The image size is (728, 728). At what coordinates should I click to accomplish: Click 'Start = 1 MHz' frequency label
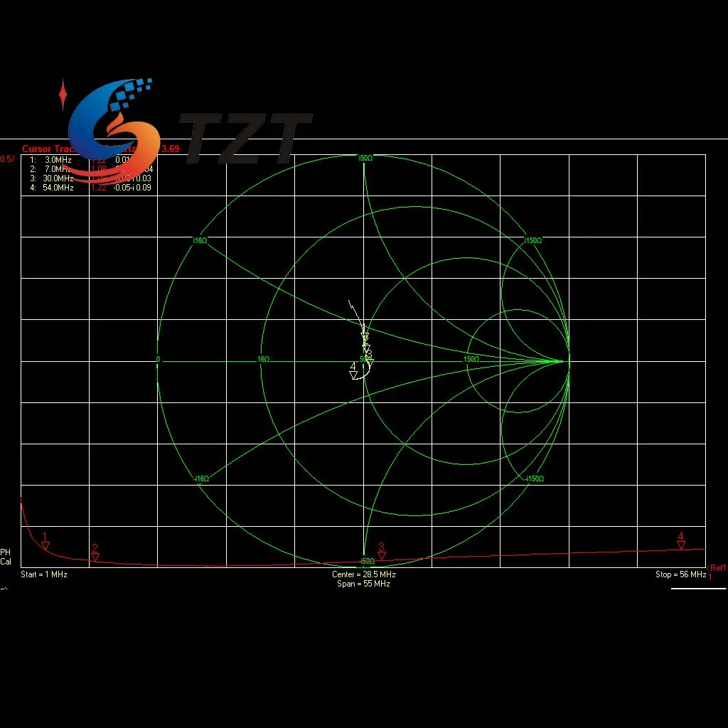(x=44, y=574)
